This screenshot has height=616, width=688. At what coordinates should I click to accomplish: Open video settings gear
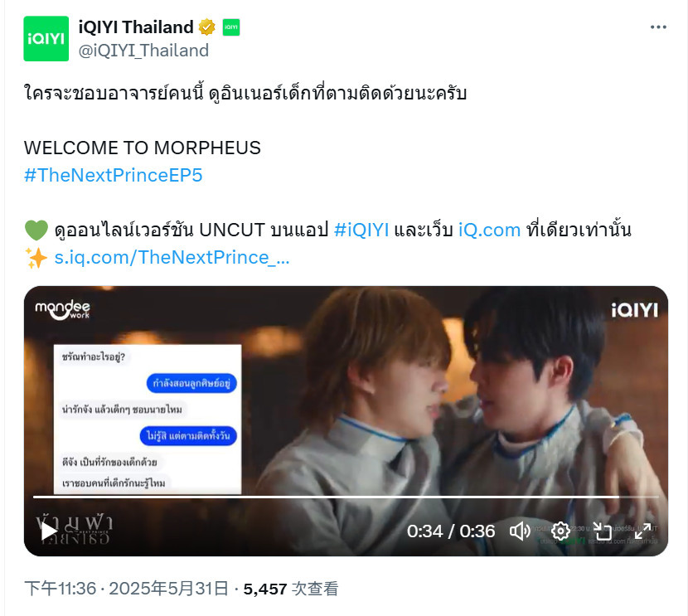coord(560,531)
